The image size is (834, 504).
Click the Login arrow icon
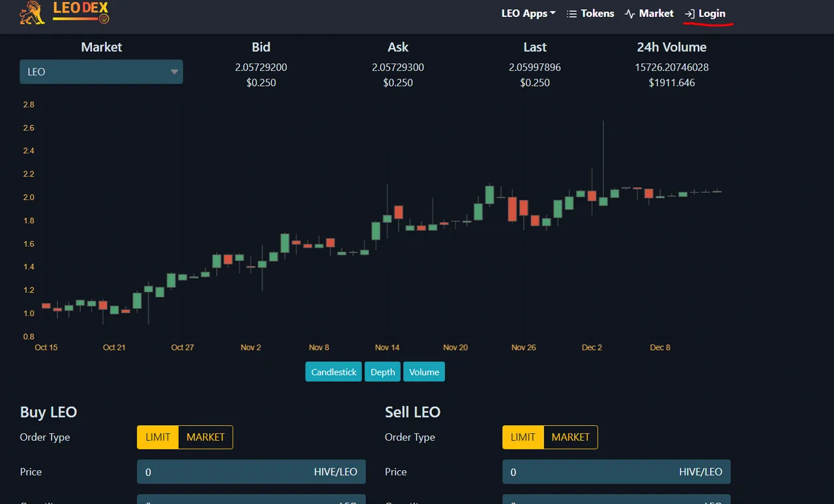pyautogui.click(x=689, y=14)
